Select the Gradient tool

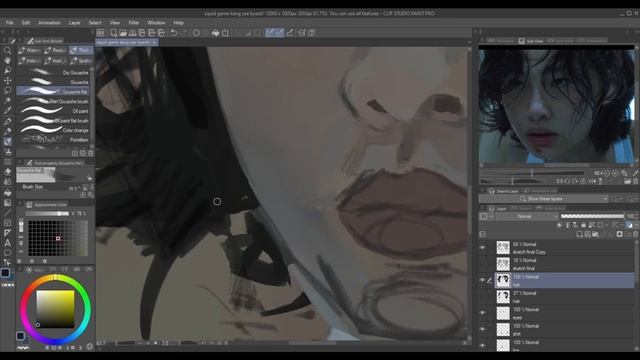(x=7, y=202)
